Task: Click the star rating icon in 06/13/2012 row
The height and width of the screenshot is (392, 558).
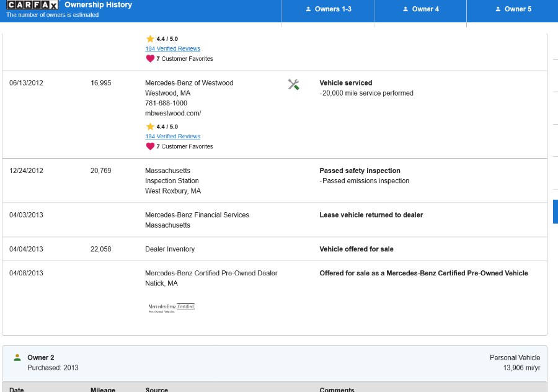Action: pyautogui.click(x=150, y=127)
